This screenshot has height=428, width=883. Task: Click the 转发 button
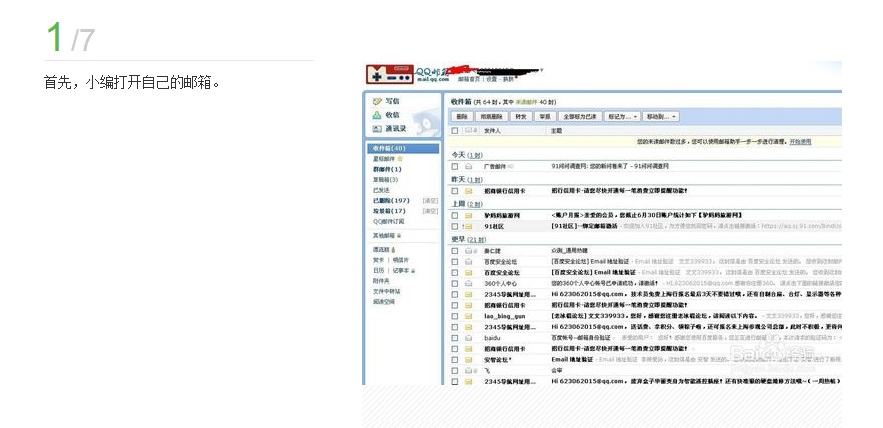tap(520, 117)
